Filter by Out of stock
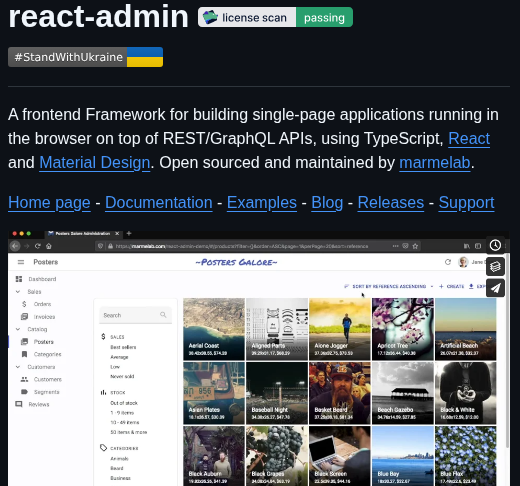520x486 pixels. 124,403
